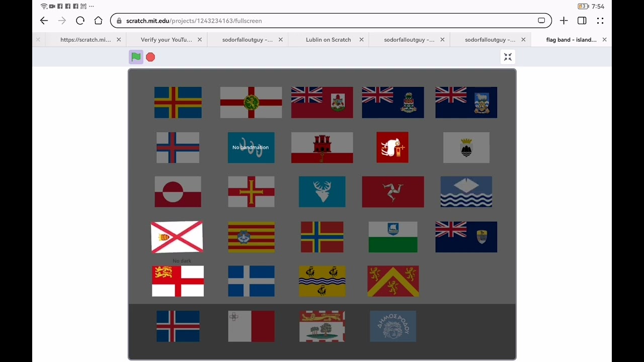Screen dimensions: 644x362
Task: Select the Malta white-red flag
Action: pos(251,326)
